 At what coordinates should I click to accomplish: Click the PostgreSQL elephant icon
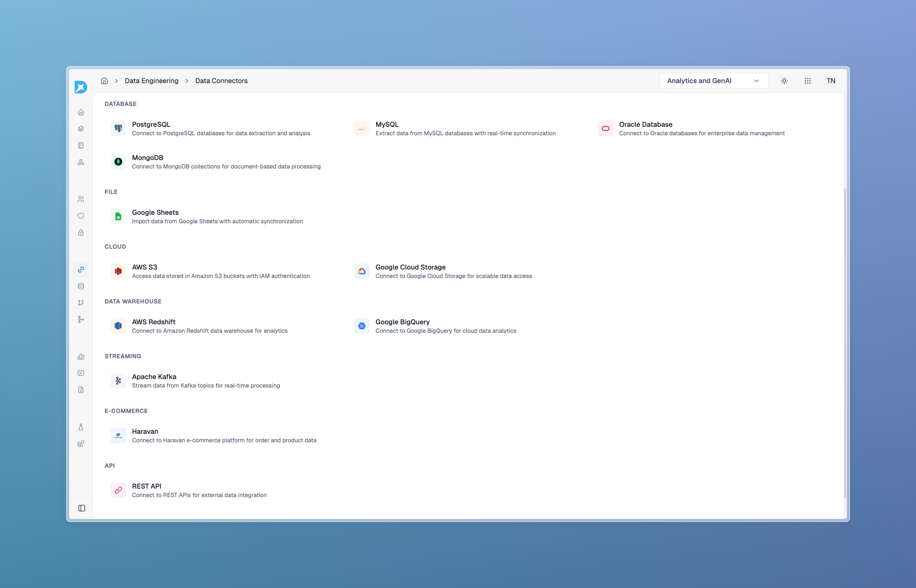pos(118,129)
